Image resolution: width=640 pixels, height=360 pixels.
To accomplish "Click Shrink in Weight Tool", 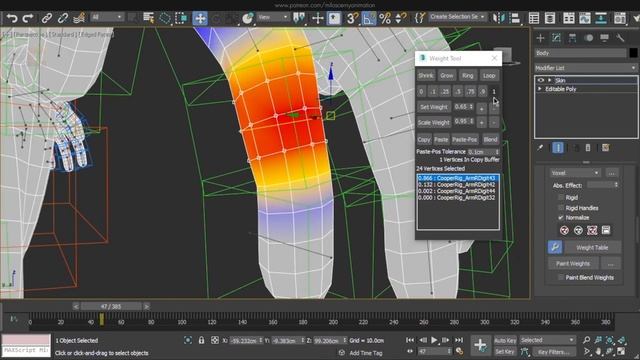I will [x=426, y=76].
